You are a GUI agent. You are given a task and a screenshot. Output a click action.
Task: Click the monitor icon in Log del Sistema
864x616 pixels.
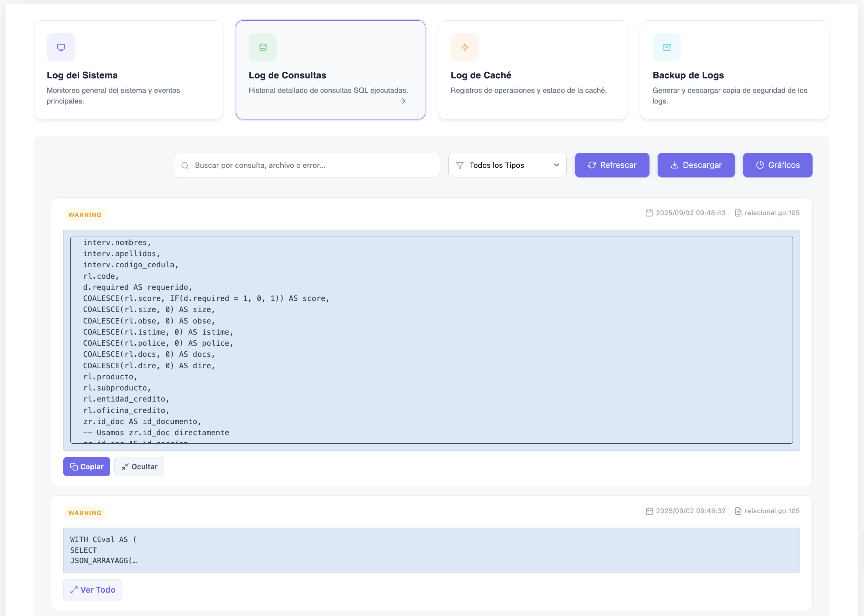tap(61, 47)
